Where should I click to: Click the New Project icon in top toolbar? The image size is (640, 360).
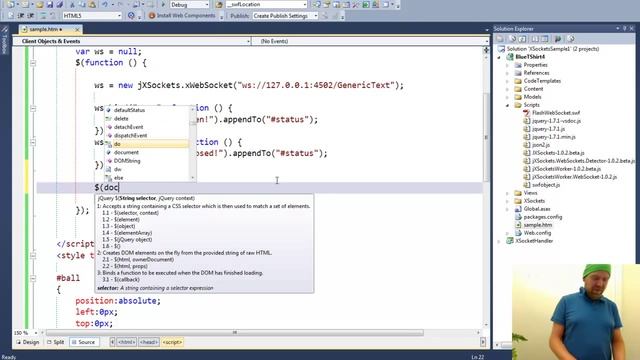(11, 4)
